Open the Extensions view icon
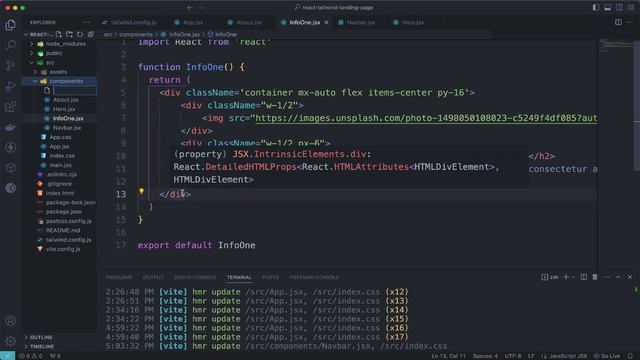The image size is (640, 360). click(11, 106)
